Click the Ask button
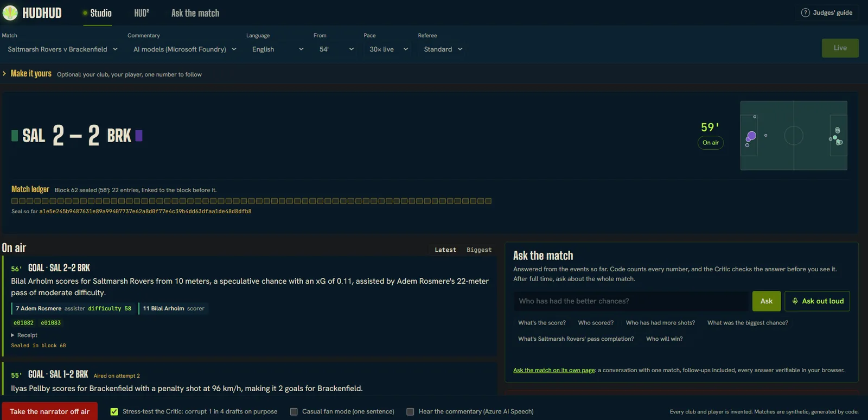Screen dimensions: 868x420 point(767,301)
